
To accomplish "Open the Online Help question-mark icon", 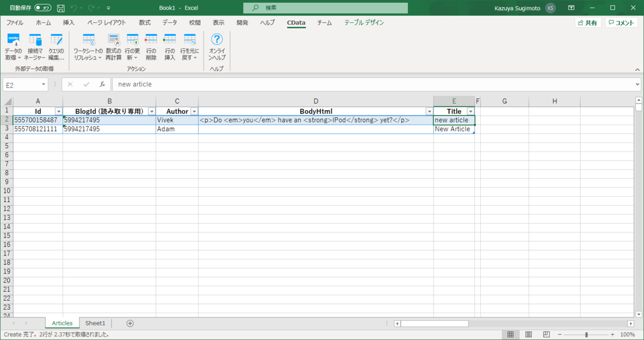I will tap(217, 40).
